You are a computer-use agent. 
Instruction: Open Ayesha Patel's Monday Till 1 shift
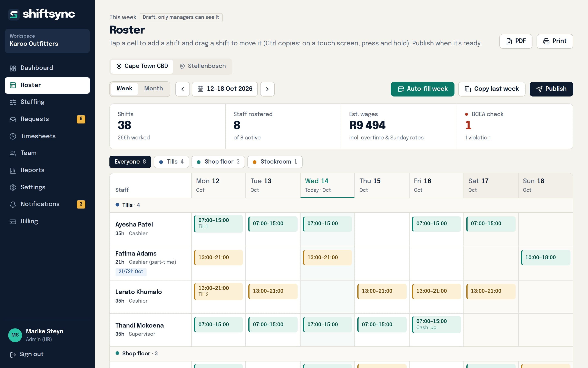[x=218, y=224]
